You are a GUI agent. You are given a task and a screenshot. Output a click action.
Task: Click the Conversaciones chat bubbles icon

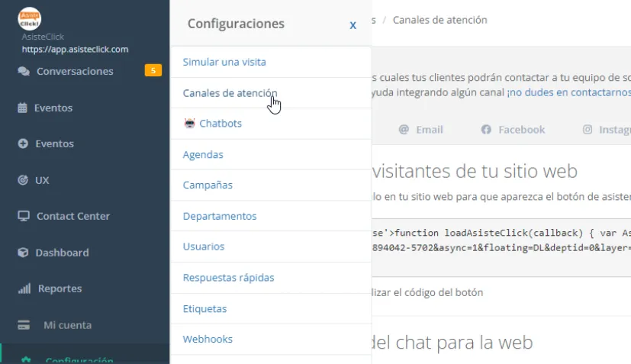pyautogui.click(x=24, y=71)
